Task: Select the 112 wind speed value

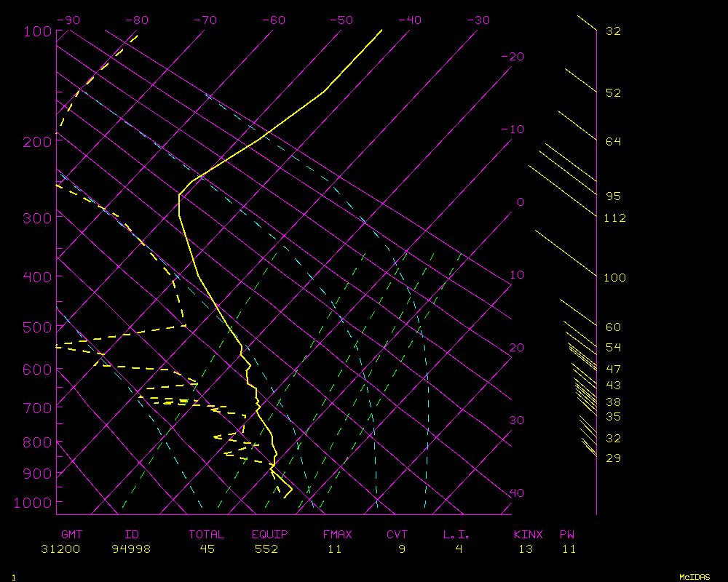Action: (615, 218)
